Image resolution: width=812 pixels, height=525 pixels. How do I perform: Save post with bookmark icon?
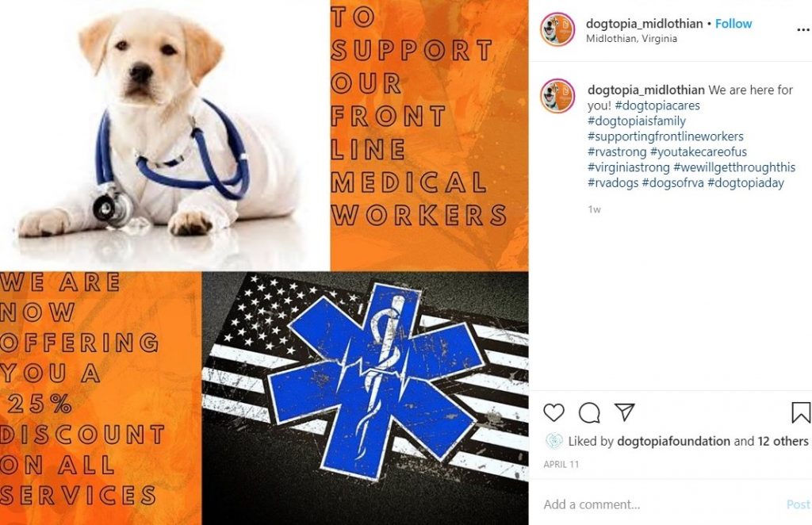click(x=801, y=412)
